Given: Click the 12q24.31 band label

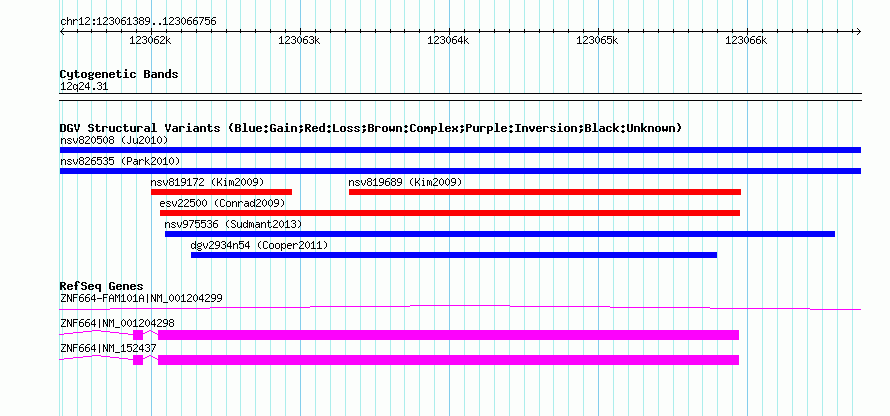Looking at the screenshot, I should coord(83,87).
